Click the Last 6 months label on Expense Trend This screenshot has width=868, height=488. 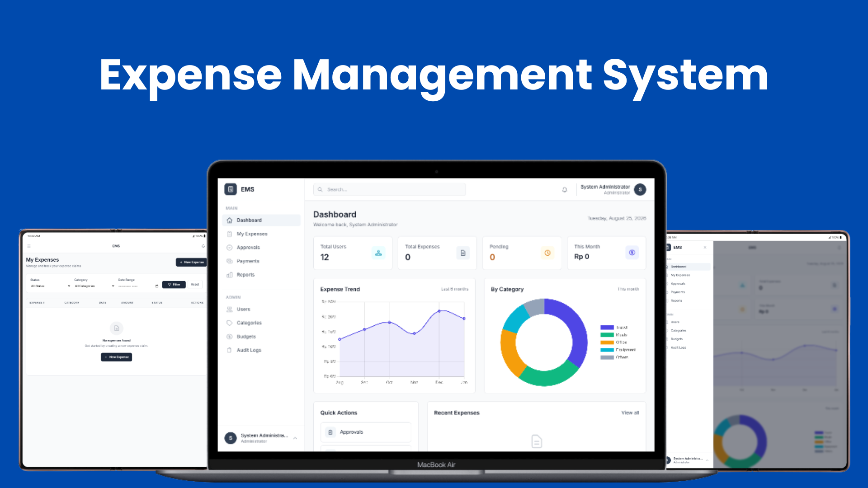[x=455, y=289]
